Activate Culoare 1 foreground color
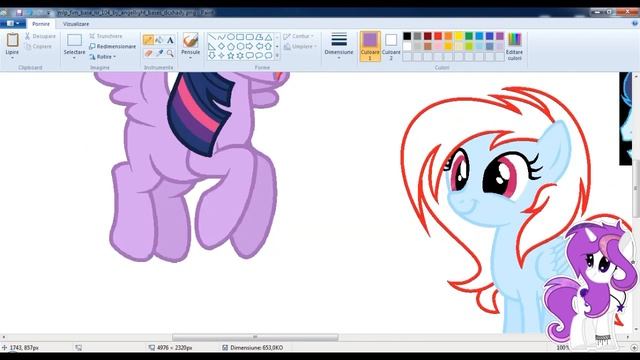 pos(370,46)
